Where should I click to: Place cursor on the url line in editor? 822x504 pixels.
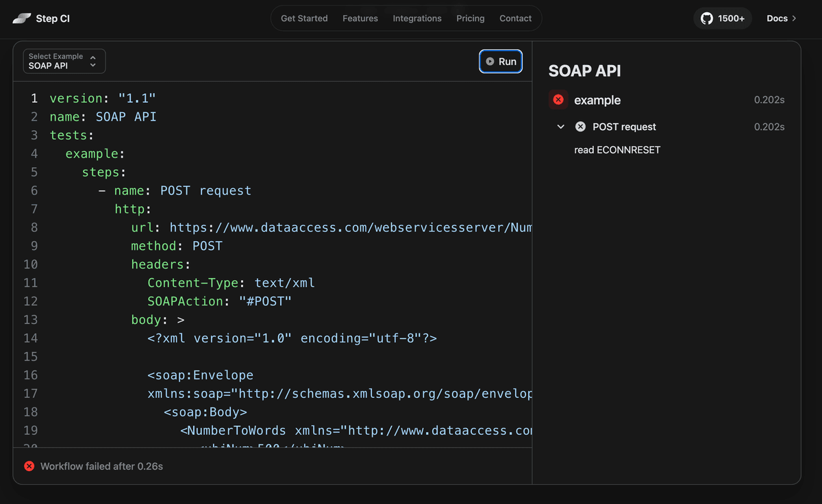coord(329,227)
